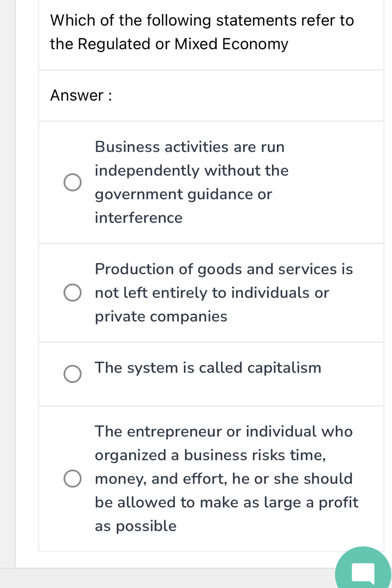Click the text 'The system is called capitalism'
The height and width of the screenshot is (588, 392).
pyautogui.click(x=208, y=368)
